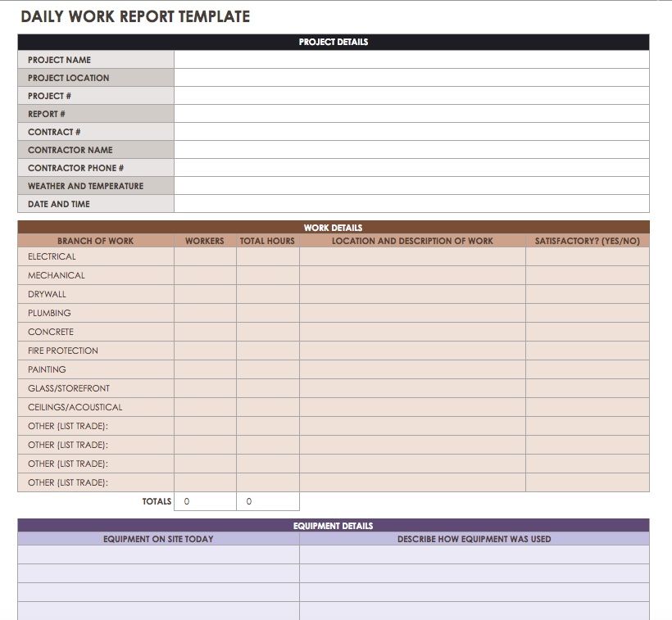Select the FIRE PROTECTION row label
The height and width of the screenshot is (620, 672).
click(x=63, y=351)
